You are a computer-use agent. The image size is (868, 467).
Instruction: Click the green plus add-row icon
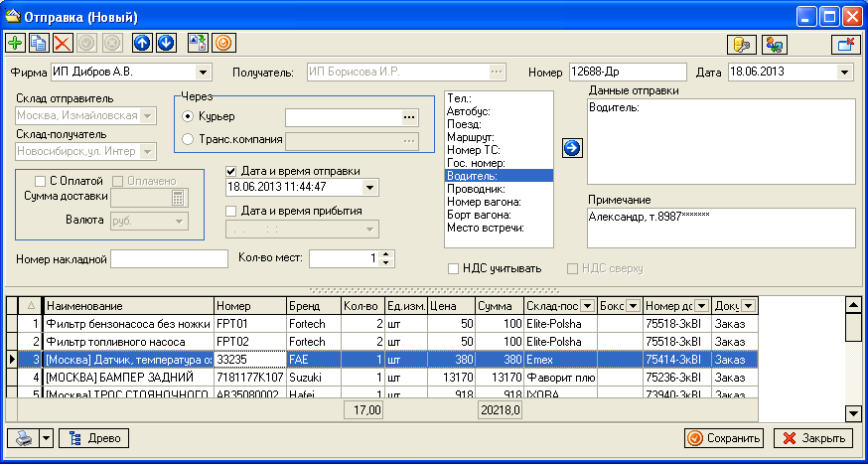(x=16, y=43)
